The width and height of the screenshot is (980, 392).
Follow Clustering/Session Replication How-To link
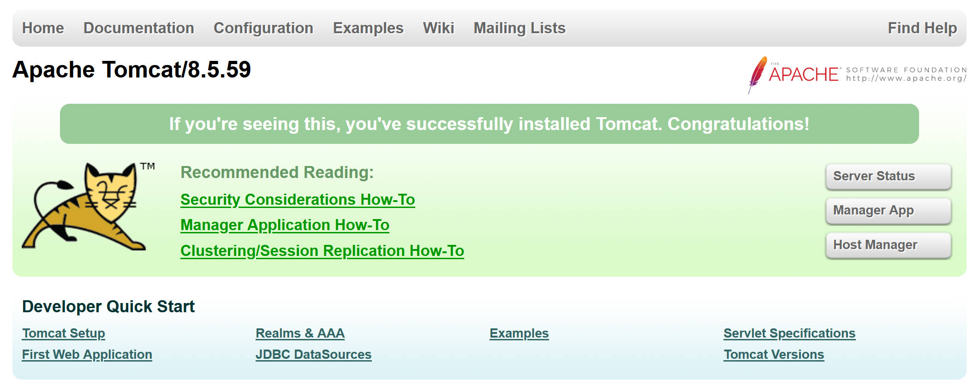pyautogui.click(x=322, y=251)
